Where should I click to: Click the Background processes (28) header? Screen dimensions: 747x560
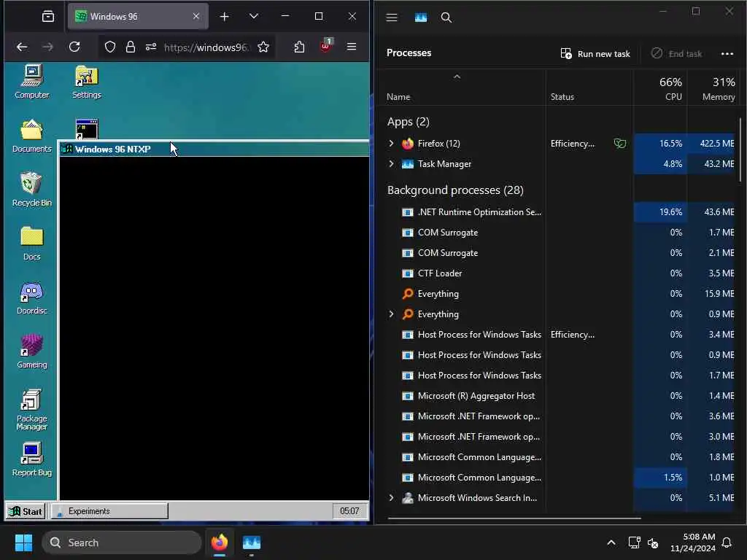coord(455,190)
